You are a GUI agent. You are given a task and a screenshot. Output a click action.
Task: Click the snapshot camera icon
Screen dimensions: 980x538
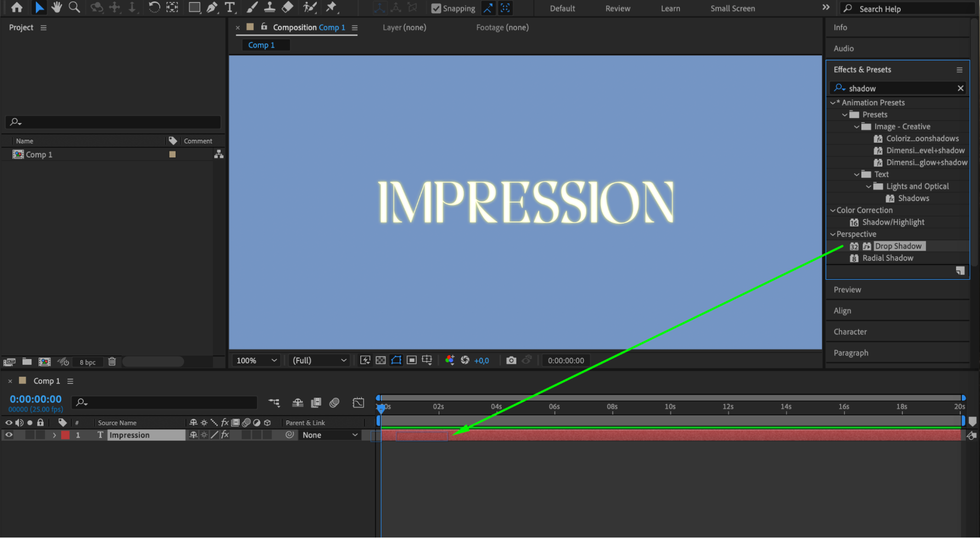(511, 360)
